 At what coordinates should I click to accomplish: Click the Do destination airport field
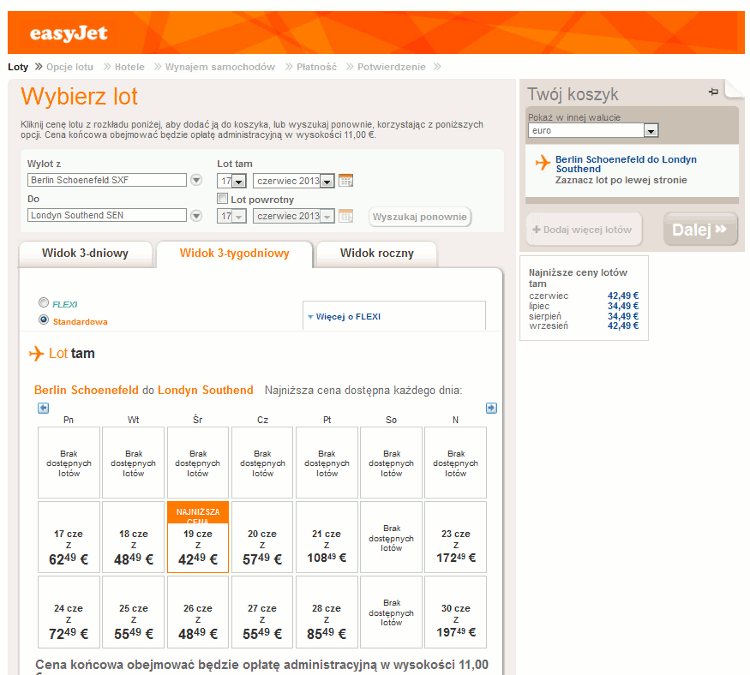pos(107,215)
